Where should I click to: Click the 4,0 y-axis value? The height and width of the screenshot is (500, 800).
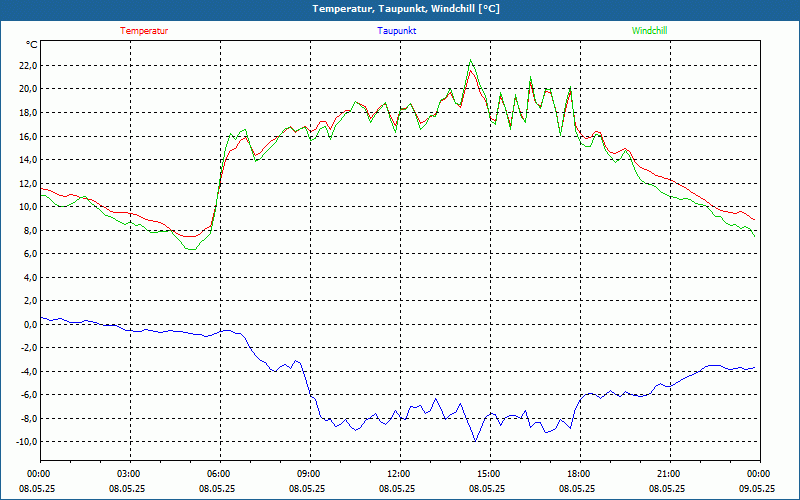pos(31,277)
